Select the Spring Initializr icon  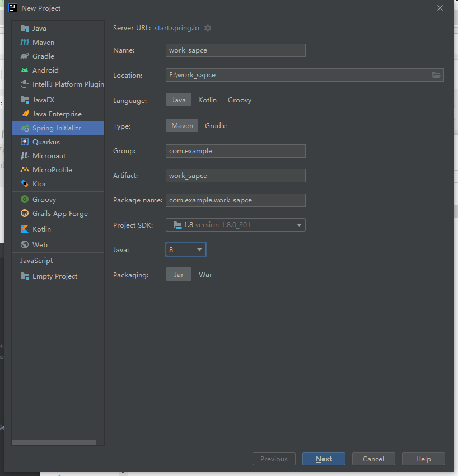(25, 128)
